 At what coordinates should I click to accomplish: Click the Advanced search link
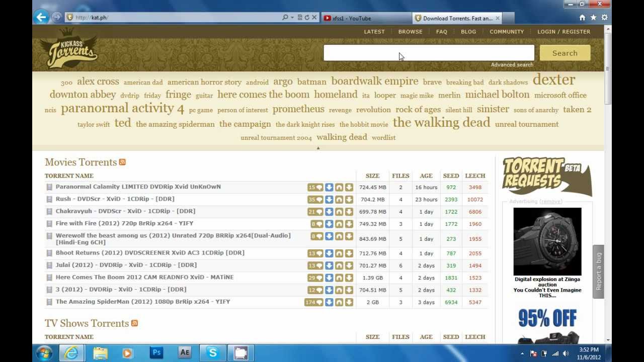[x=512, y=64]
